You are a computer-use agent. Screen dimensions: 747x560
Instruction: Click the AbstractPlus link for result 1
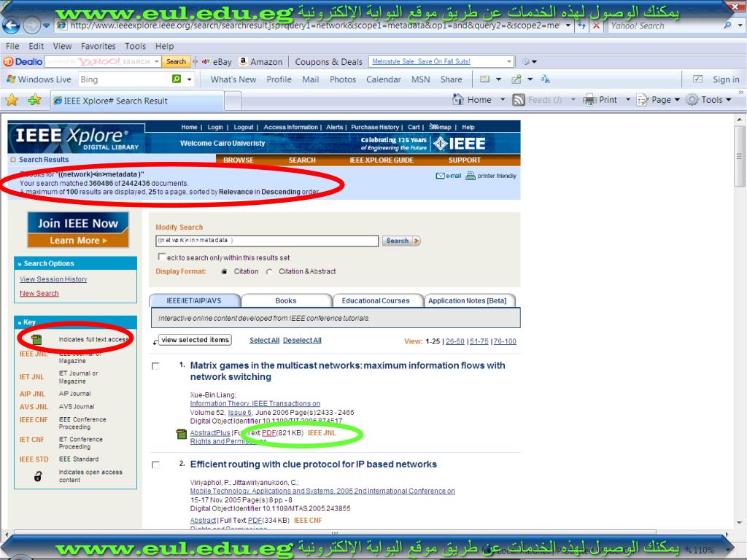pos(210,433)
